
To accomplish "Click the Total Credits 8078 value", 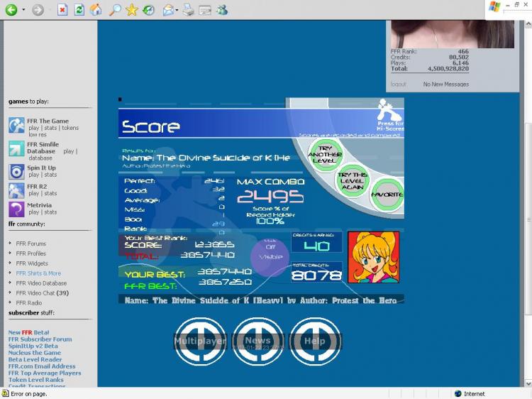I will (316, 275).
